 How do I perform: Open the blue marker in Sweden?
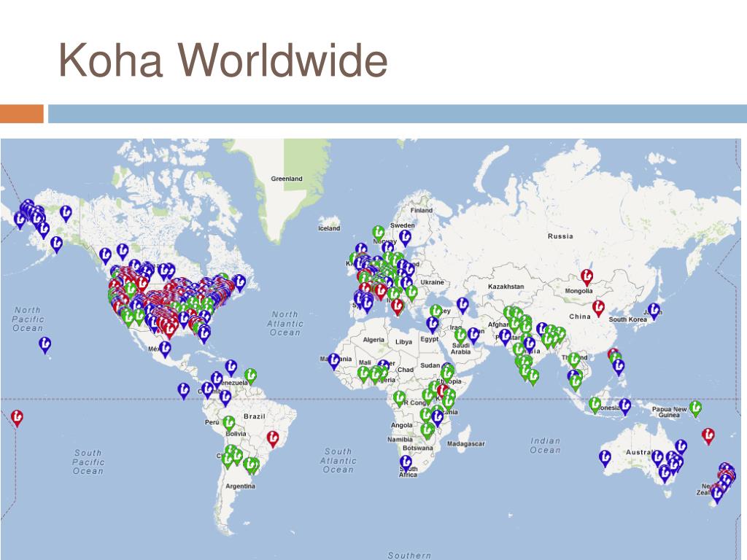[x=405, y=238]
